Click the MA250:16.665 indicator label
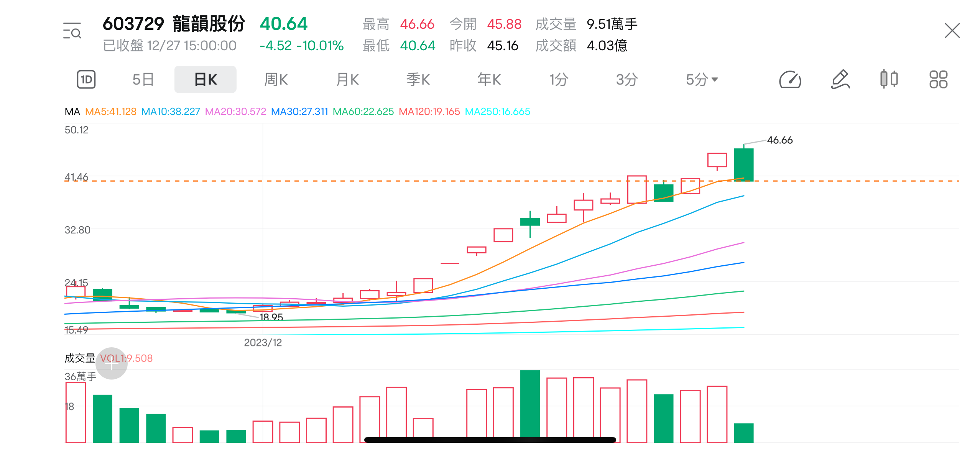 click(x=497, y=112)
